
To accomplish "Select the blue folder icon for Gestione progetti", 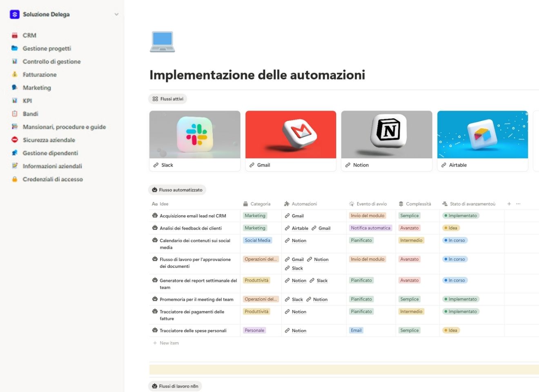I will (x=15, y=48).
